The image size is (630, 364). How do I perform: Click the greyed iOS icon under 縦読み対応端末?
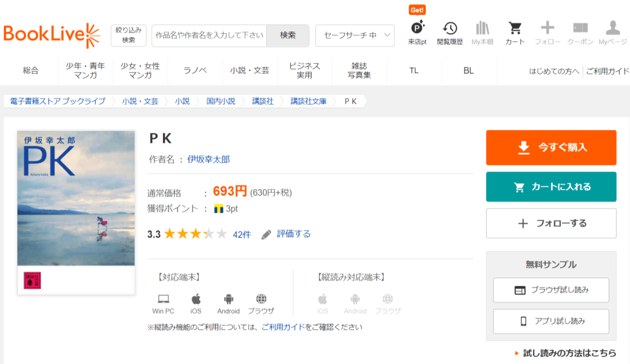point(322,299)
